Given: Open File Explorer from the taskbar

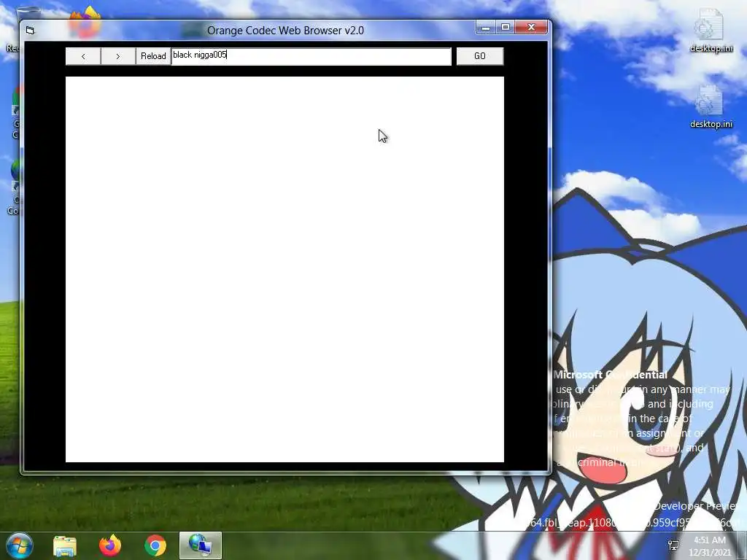Looking at the screenshot, I should pyautogui.click(x=65, y=545).
